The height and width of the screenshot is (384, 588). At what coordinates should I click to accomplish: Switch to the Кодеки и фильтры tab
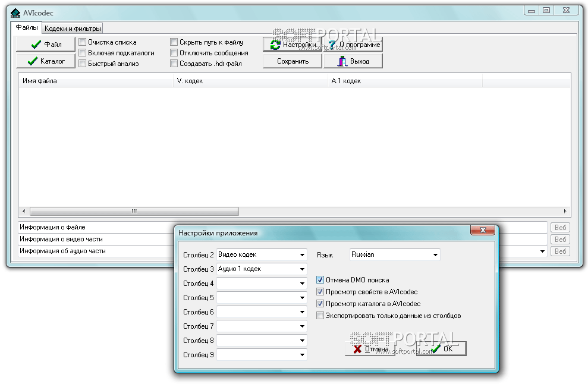click(73, 29)
